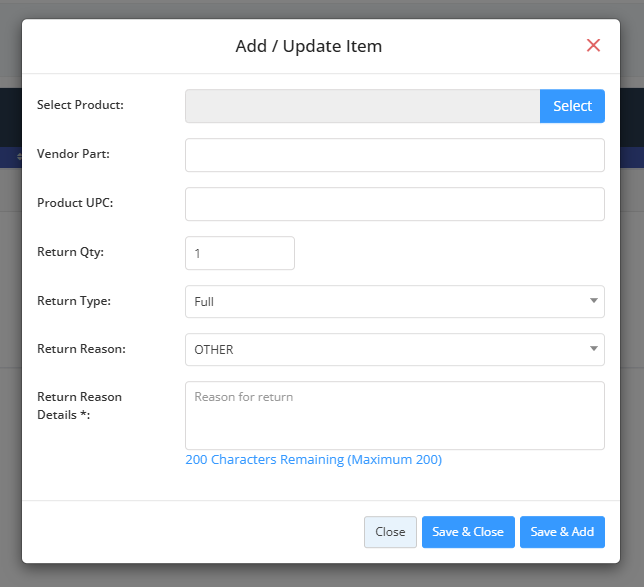Click the Vendor Part label
This screenshot has height=587, width=644.
click(74, 154)
